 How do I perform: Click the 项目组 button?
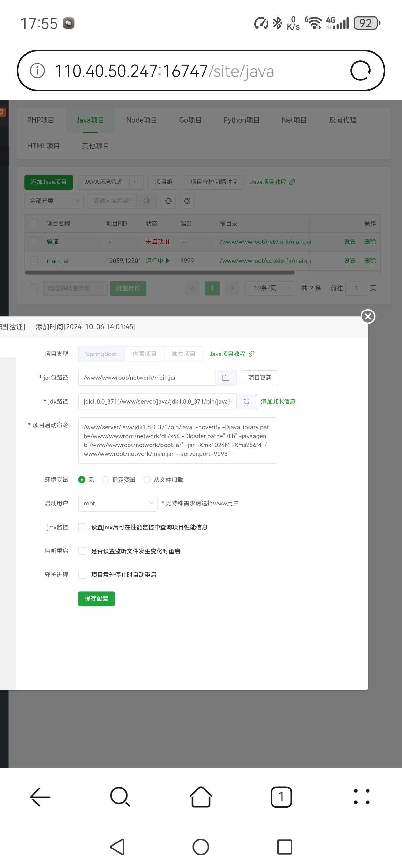click(164, 182)
